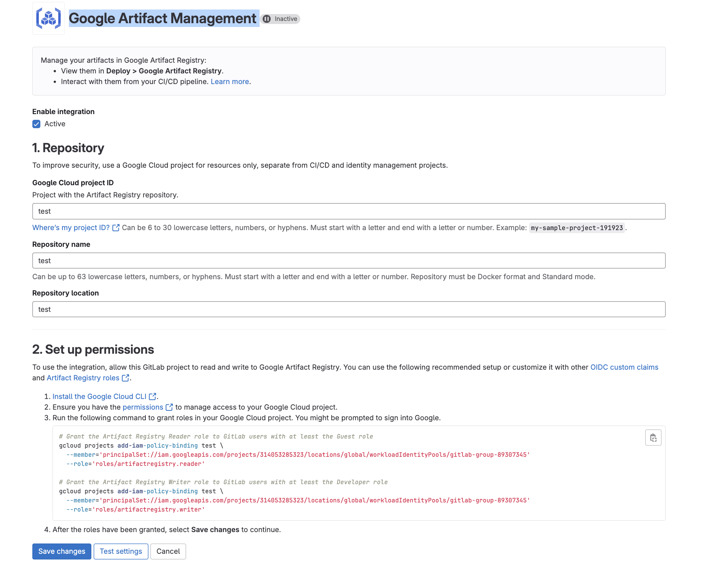This screenshot has width=711, height=588.
Task: Open the Artifact Registry roles link
Action: click(83, 378)
